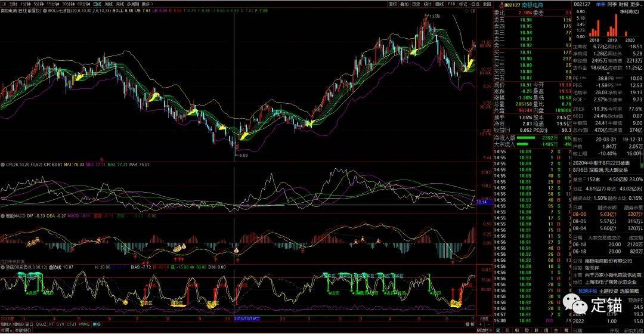Open 更多 indicators list

coord(96,324)
